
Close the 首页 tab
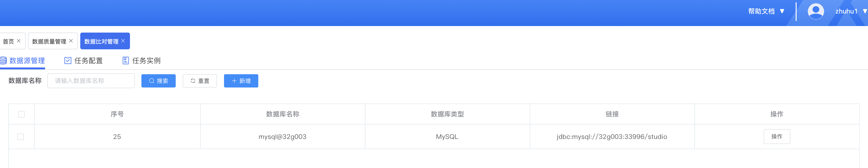pyautogui.click(x=19, y=41)
